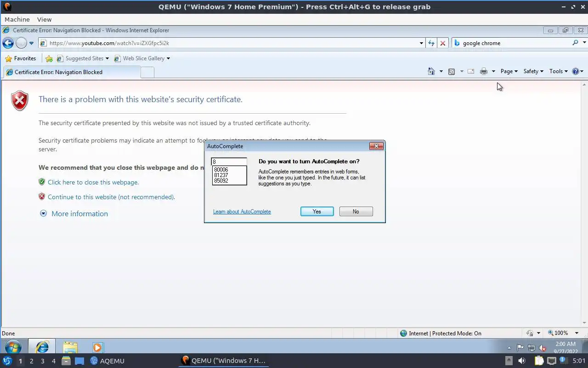Viewport: 588px width, 368px height.
Task: Switch to host workspace 3
Action: 43,361
